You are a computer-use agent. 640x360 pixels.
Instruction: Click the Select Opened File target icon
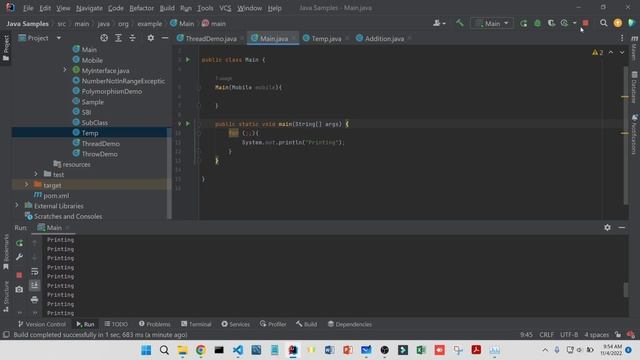[104, 38]
